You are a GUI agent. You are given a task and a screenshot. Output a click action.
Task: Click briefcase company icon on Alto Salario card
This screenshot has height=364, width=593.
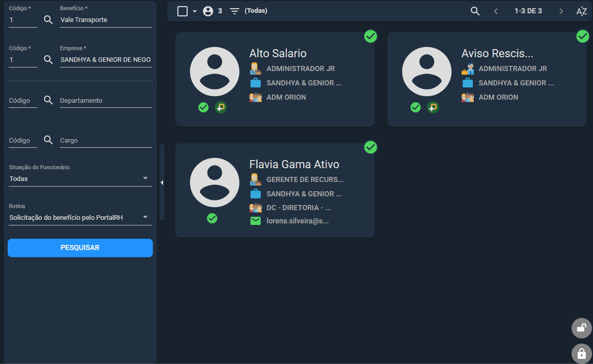(256, 83)
